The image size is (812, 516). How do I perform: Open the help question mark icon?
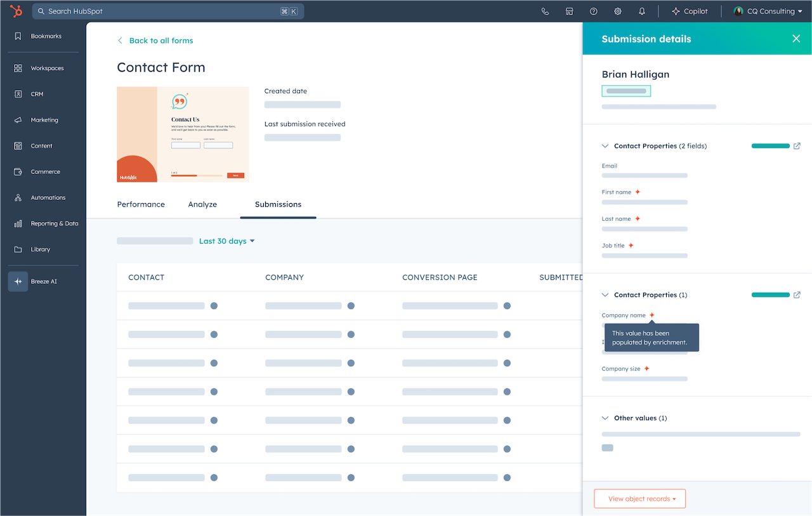tap(593, 11)
